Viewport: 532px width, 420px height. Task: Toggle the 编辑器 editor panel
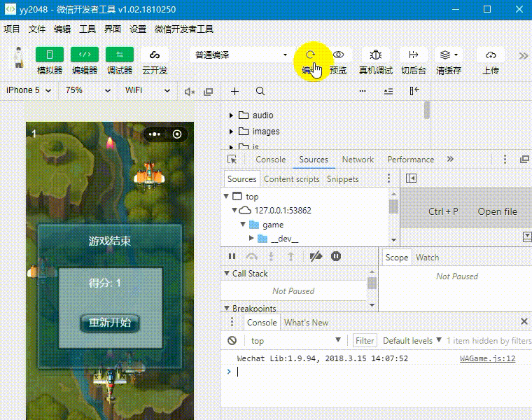(85, 55)
